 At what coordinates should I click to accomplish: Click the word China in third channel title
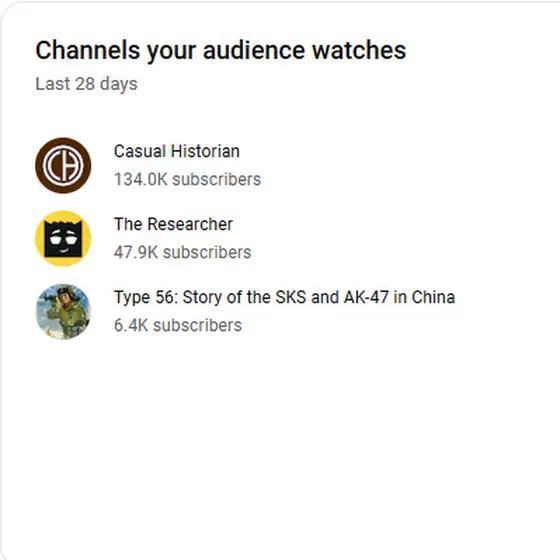pyautogui.click(x=433, y=298)
